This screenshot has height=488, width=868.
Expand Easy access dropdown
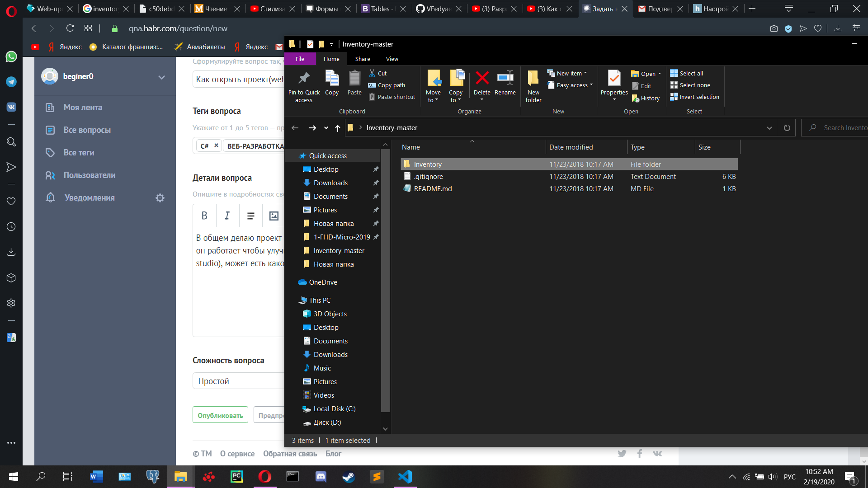tap(570, 85)
